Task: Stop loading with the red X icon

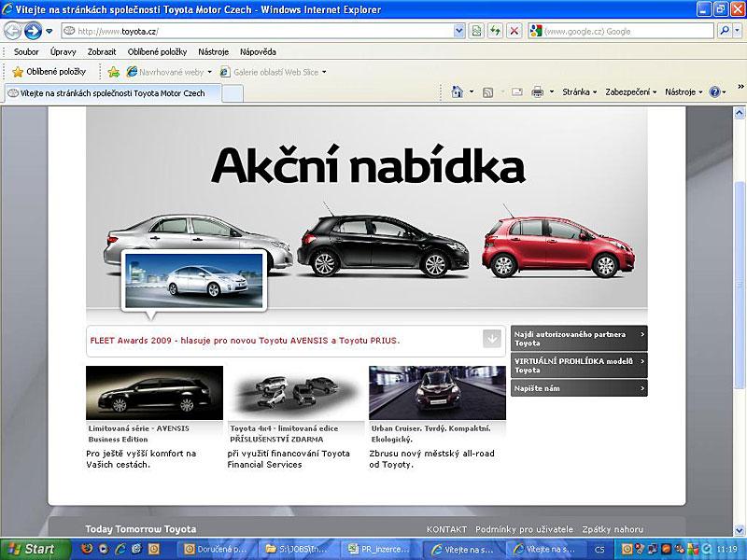Action: point(514,32)
